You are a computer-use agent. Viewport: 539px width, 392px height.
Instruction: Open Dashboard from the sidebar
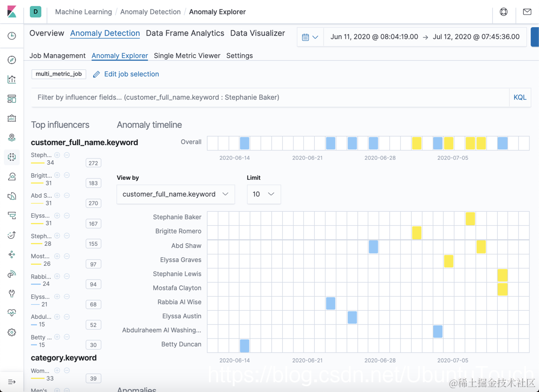(12, 99)
